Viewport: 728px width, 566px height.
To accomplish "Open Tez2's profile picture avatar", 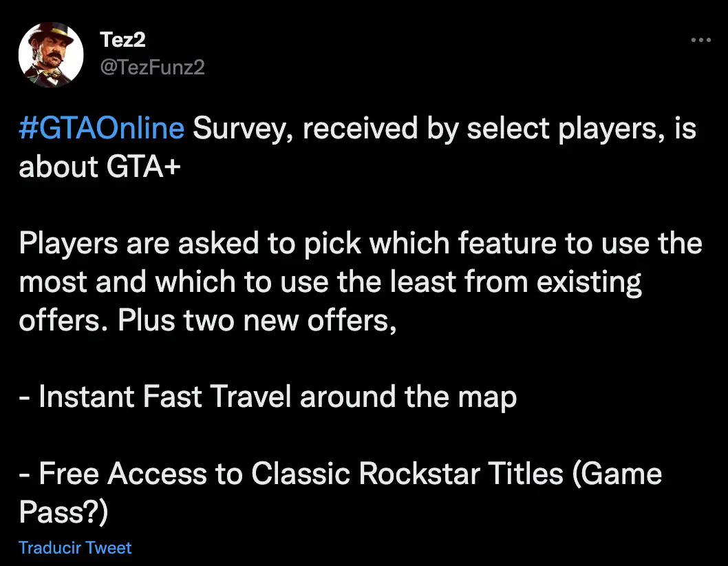I will [51, 55].
